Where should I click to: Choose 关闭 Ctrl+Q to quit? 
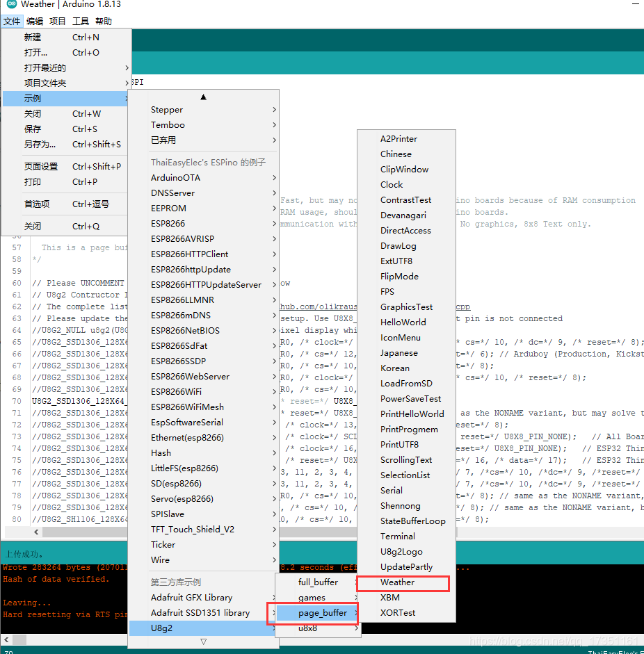[x=65, y=226]
